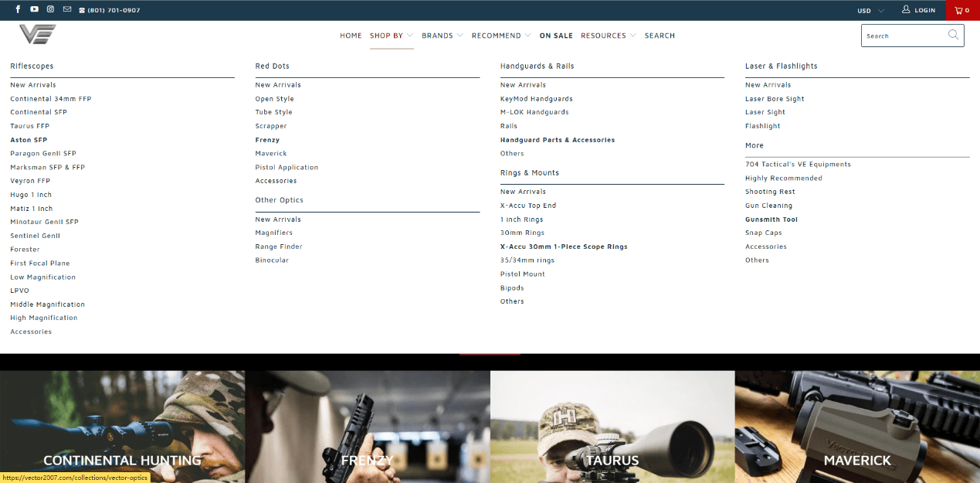Select Forester riflescopes
Viewport: 980px width, 483px height.
[25, 250]
